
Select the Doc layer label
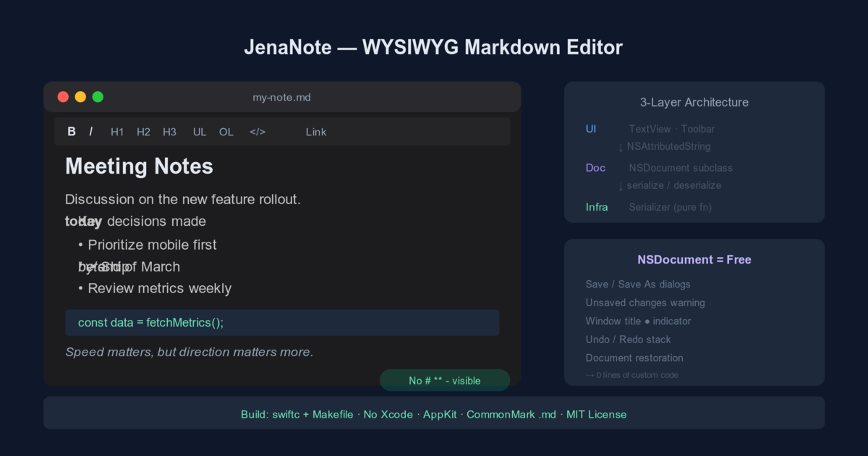tap(595, 168)
